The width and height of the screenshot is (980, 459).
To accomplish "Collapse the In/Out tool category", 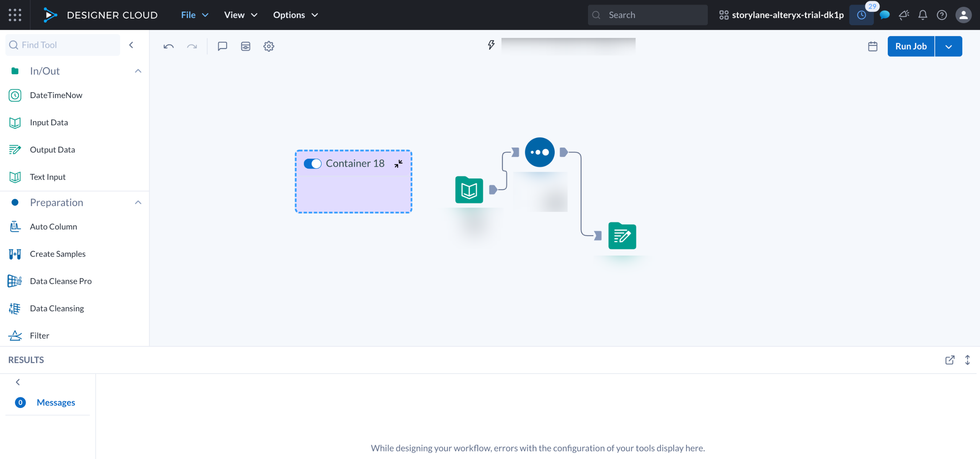I will click(x=138, y=71).
